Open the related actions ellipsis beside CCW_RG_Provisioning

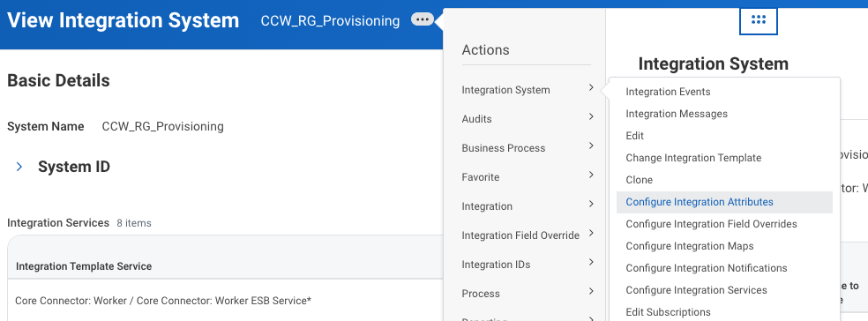(x=422, y=20)
